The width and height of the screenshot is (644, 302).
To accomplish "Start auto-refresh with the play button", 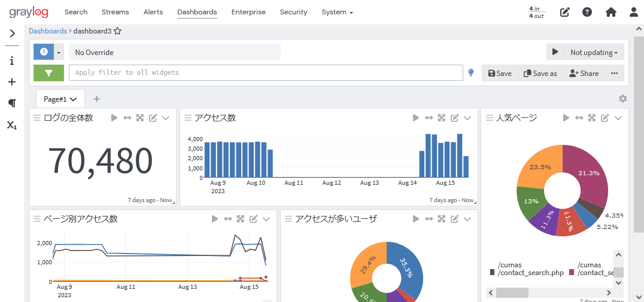I will click(555, 52).
